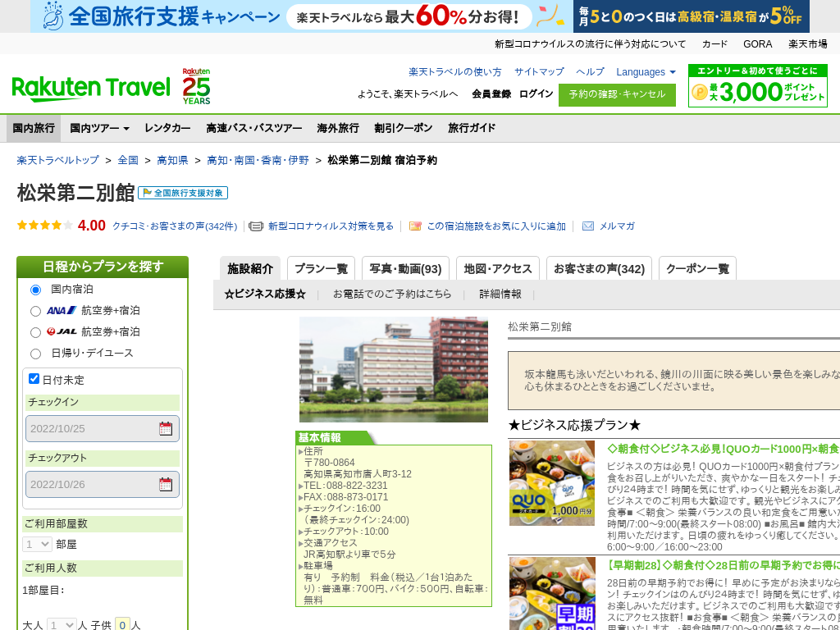Click the 高知県 breadcrumb link

172,160
